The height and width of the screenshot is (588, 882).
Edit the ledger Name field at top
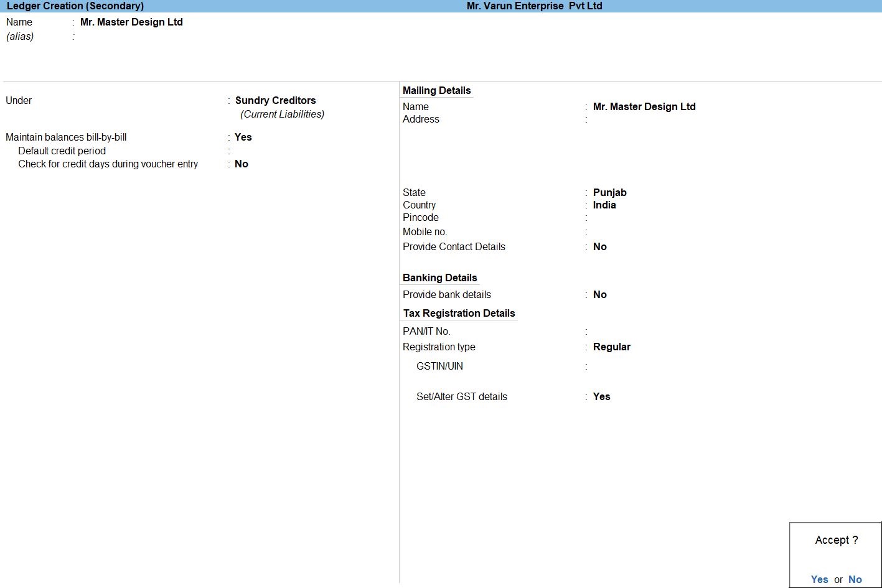[131, 22]
